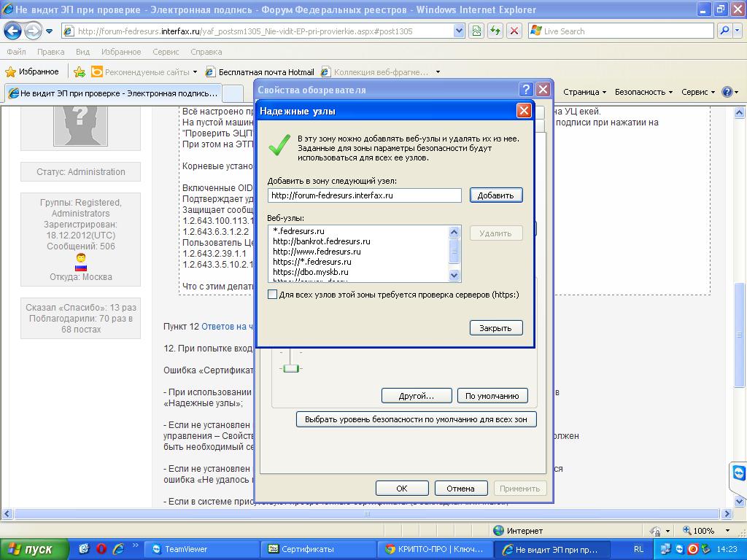Open the Сервис menu in menu bar
Image resolution: width=747 pixels, height=560 pixels.
166,52
